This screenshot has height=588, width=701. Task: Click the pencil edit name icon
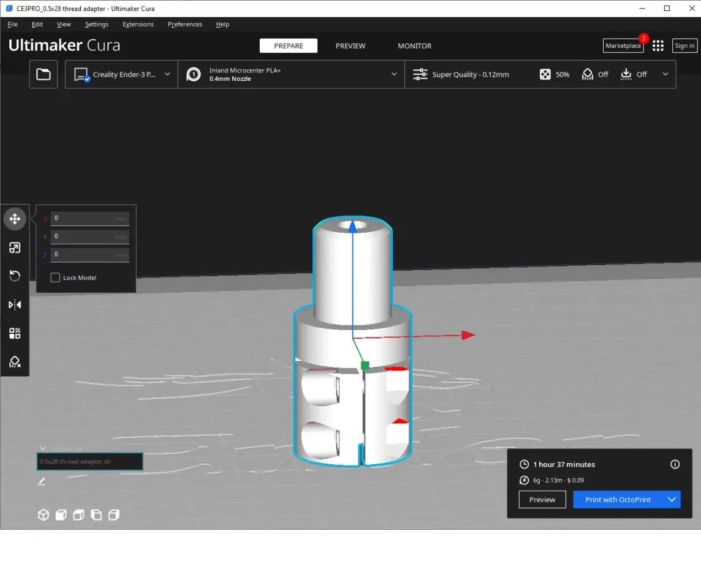tap(41, 481)
